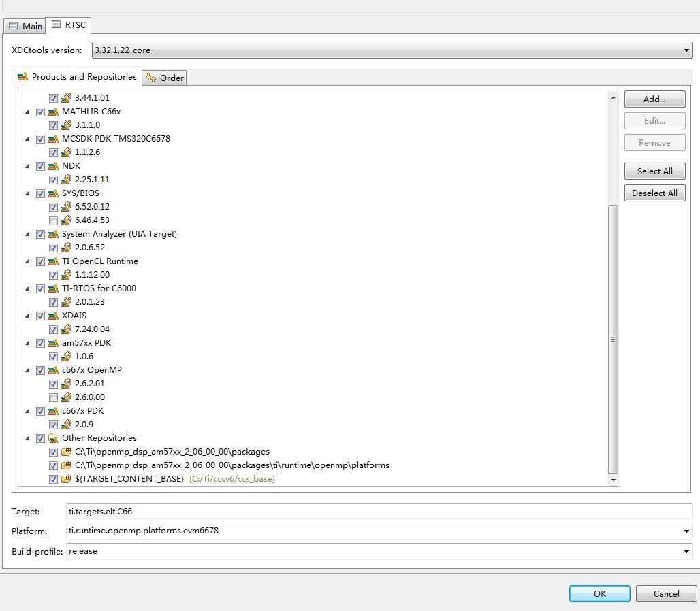The height and width of the screenshot is (611, 700).
Task: Click the TI OpenCL Runtime product icon
Action: (x=53, y=261)
